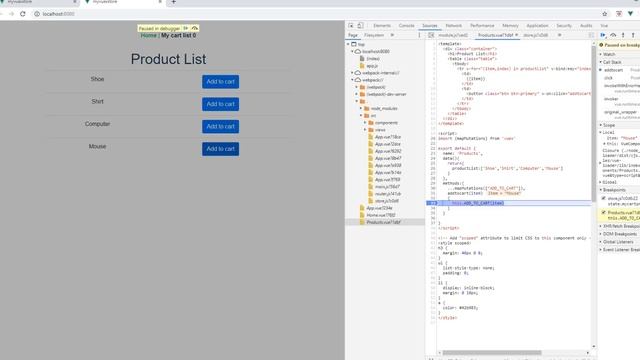This screenshot has height=360, width=640.
Task: Switch to the Application panel
Action: click(x=537, y=26)
